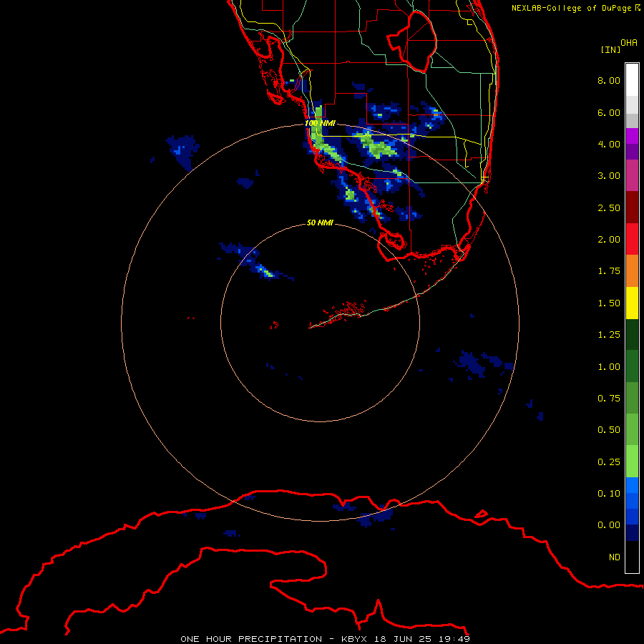The width and height of the screenshot is (644, 644).
Task: Select the 2.50 legend value
Action: click(x=609, y=208)
